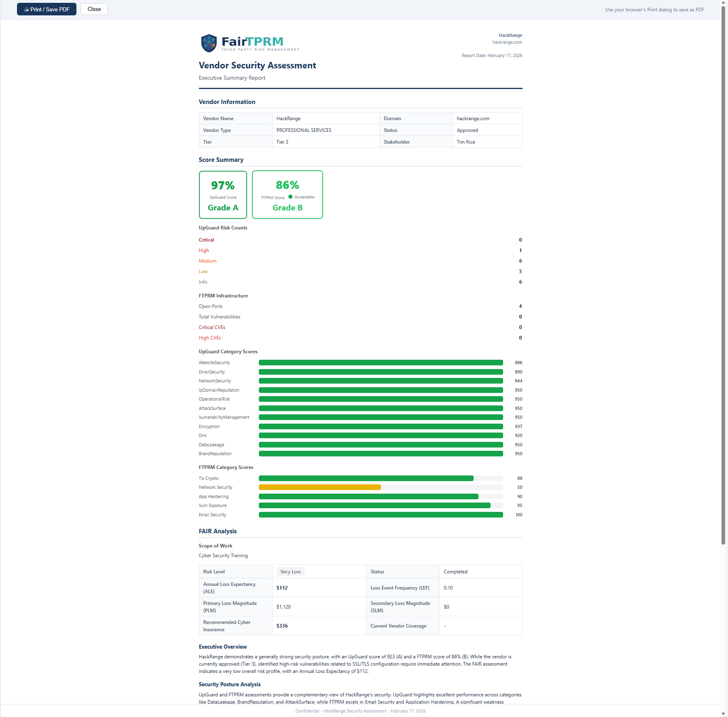The image size is (728, 717).
Task: Click hackrange.com in the report header
Action: tap(507, 42)
